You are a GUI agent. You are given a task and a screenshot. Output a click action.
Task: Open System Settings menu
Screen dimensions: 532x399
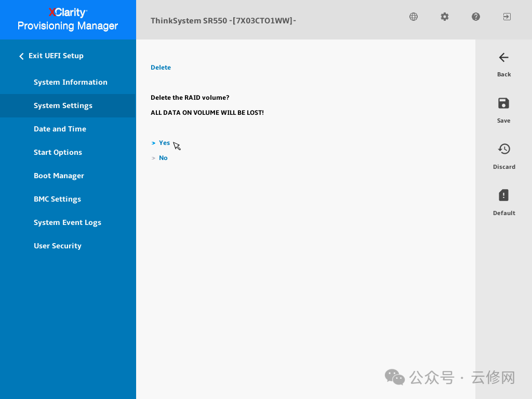click(x=68, y=105)
